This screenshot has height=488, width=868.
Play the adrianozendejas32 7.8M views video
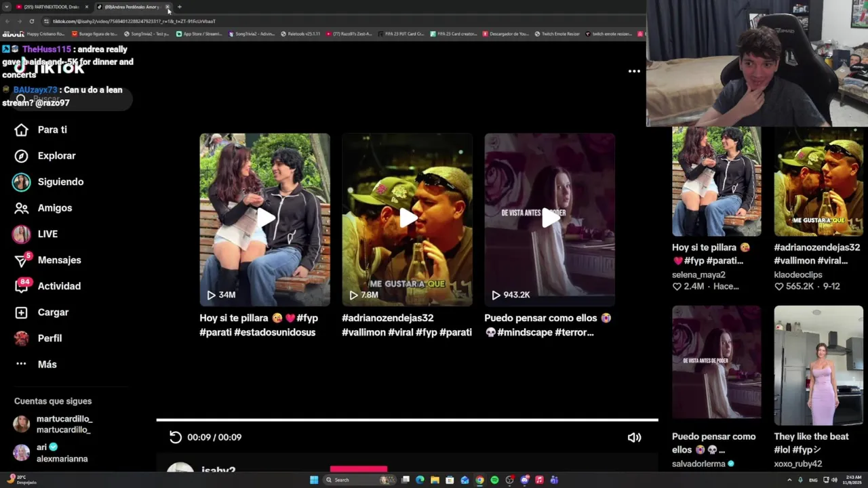(x=407, y=219)
